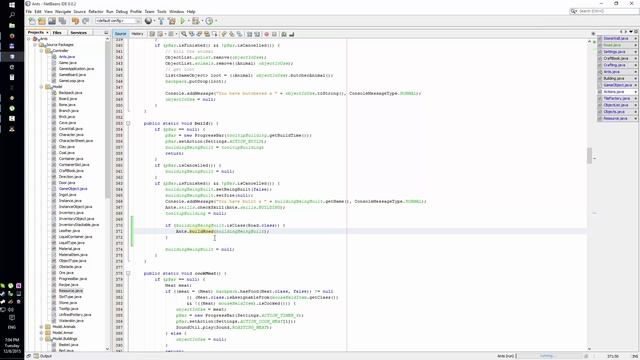Open File Explorer from the taskbar
This screenshot has width=640, height=360.
pyautogui.click(x=12, y=26)
